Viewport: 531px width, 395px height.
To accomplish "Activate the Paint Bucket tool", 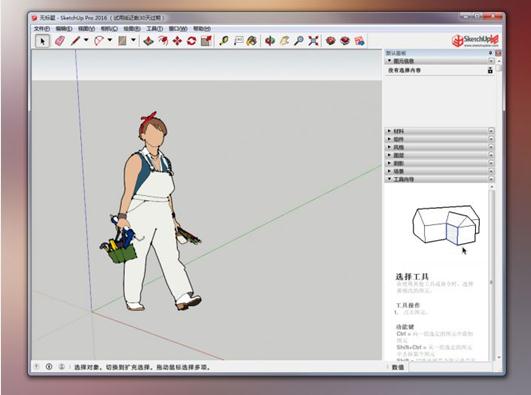I will [x=252, y=41].
